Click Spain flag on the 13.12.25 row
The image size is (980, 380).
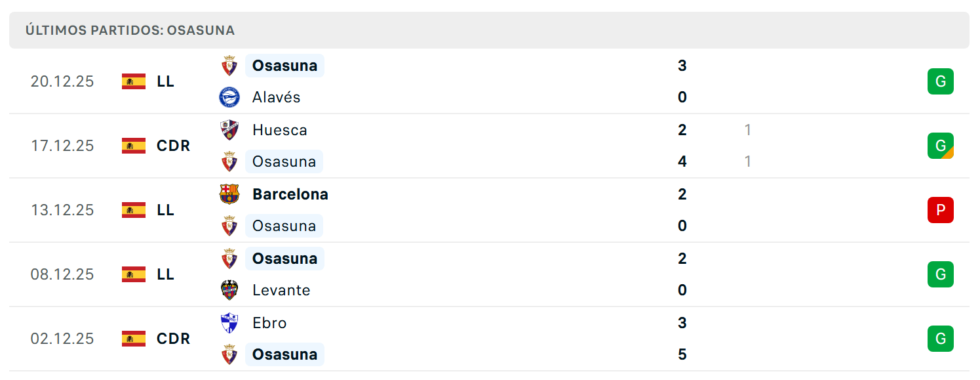coord(134,210)
